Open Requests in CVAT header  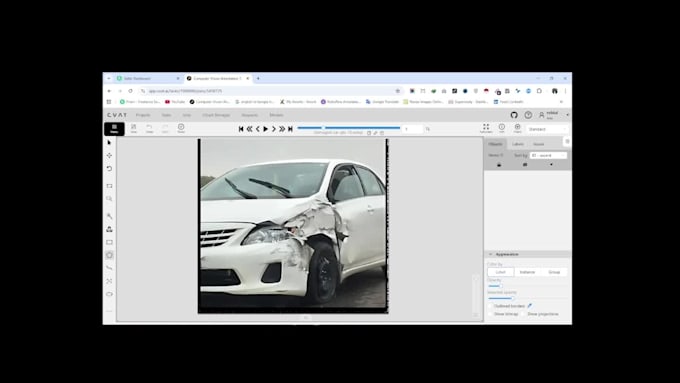click(250, 115)
